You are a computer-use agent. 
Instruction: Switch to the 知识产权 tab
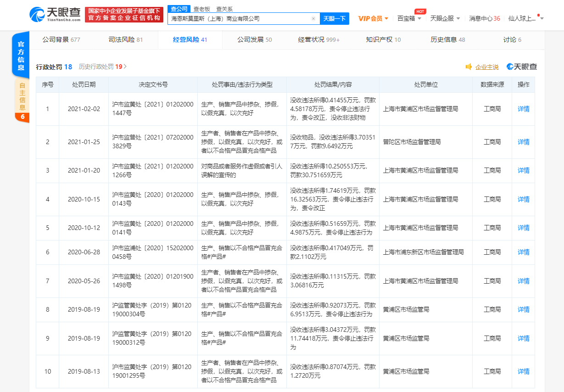tap(383, 40)
